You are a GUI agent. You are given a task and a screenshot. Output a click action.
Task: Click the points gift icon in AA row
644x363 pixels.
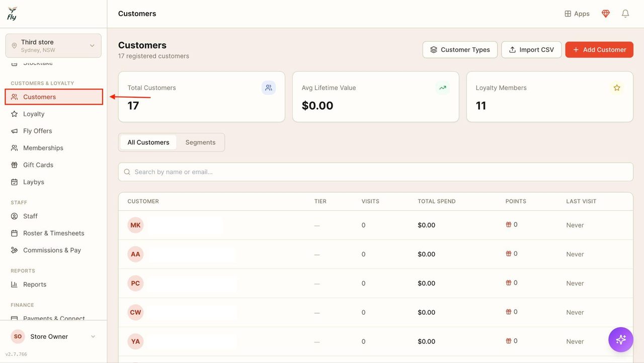click(x=509, y=254)
